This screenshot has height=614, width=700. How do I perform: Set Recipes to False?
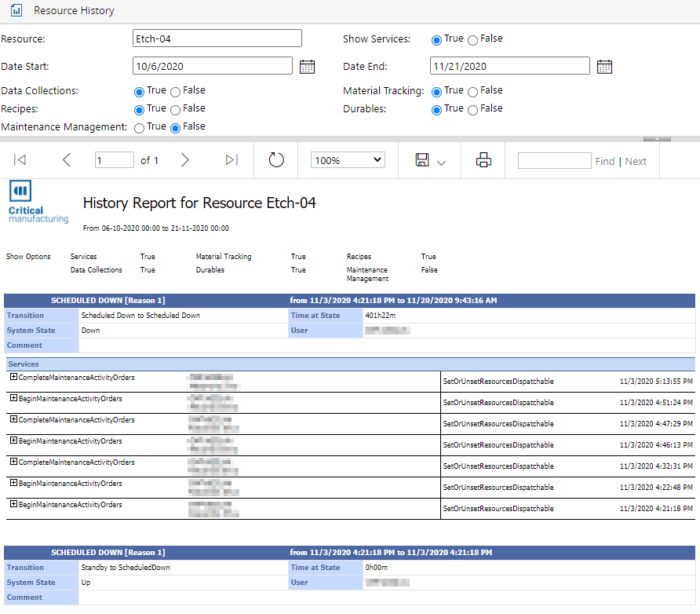(x=175, y=110)
